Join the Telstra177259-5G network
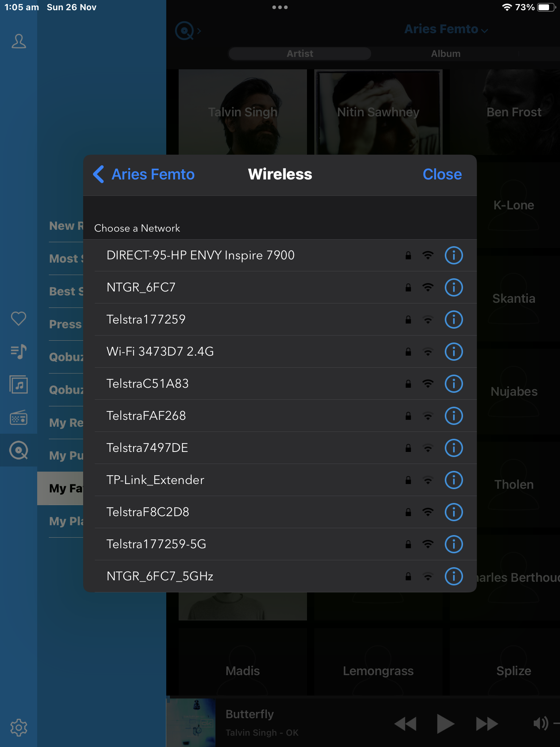Image resolution: width=560 pixels, height=747 pixels. pos(280,544)
